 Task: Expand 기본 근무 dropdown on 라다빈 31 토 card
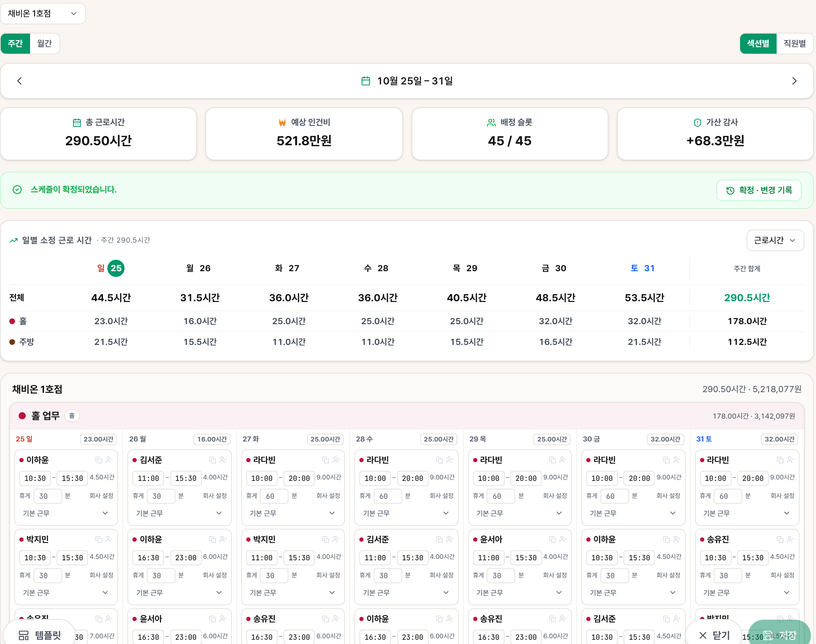pos(747,513)
